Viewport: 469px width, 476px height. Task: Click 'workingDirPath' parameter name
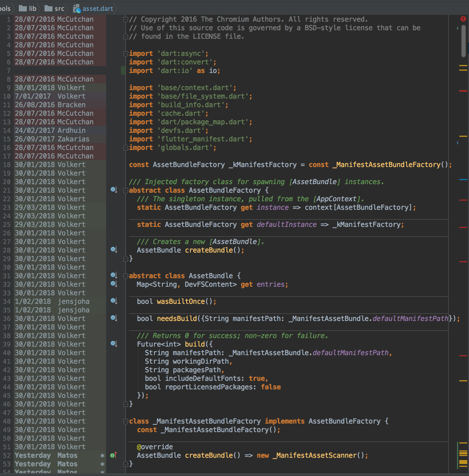201,361
